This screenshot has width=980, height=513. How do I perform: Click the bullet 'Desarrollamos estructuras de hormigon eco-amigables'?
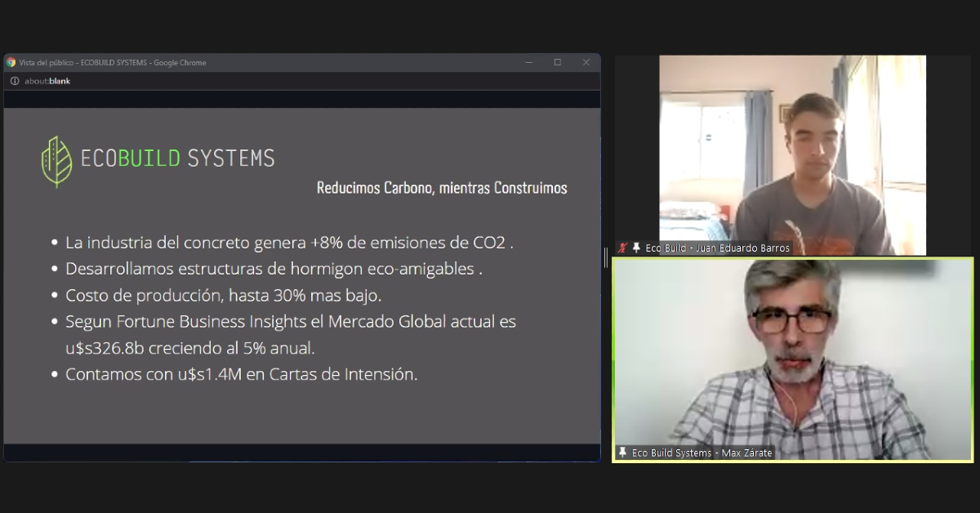coord(274,269)
